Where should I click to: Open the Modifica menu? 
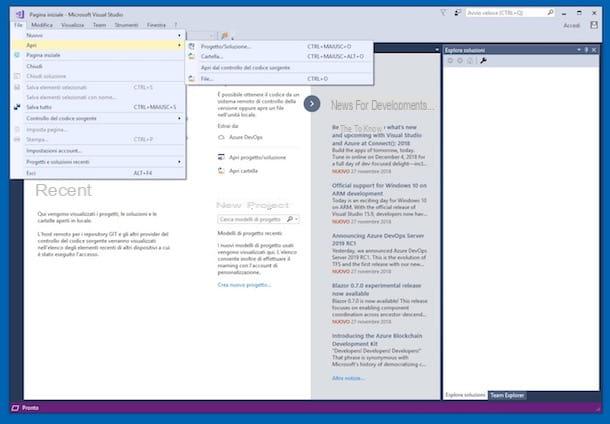pos(42,25)
